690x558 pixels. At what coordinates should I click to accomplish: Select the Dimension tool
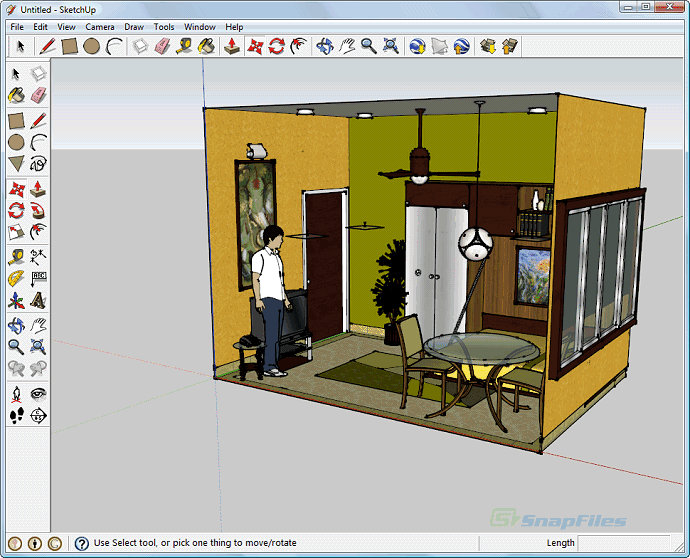[x=38, y=256]
